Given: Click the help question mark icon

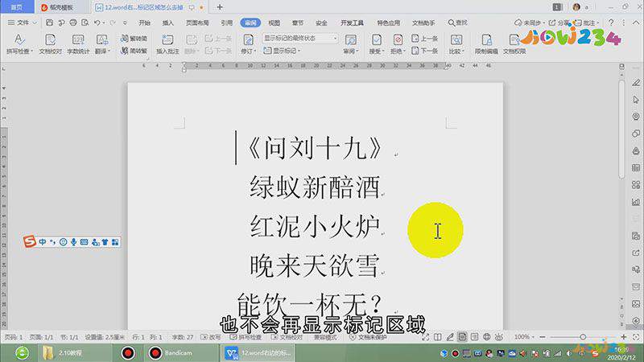Looking at the screenshot, I should point(611,23).
